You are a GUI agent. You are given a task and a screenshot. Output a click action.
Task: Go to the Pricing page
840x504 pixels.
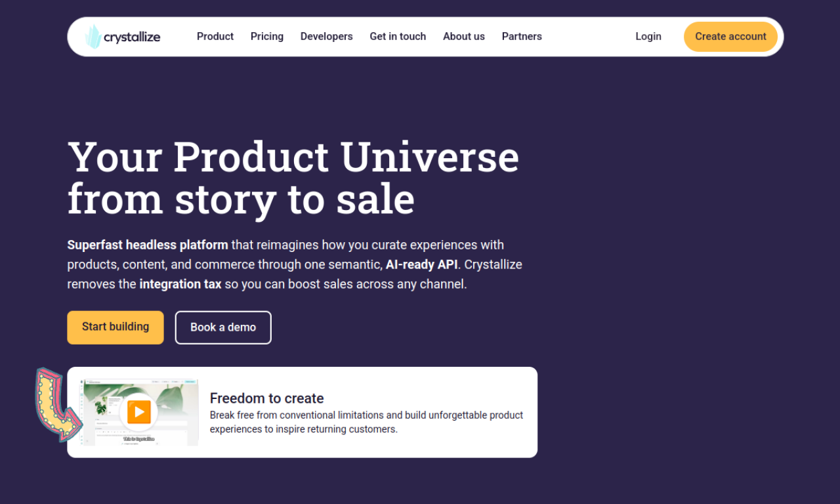point(267,37)
